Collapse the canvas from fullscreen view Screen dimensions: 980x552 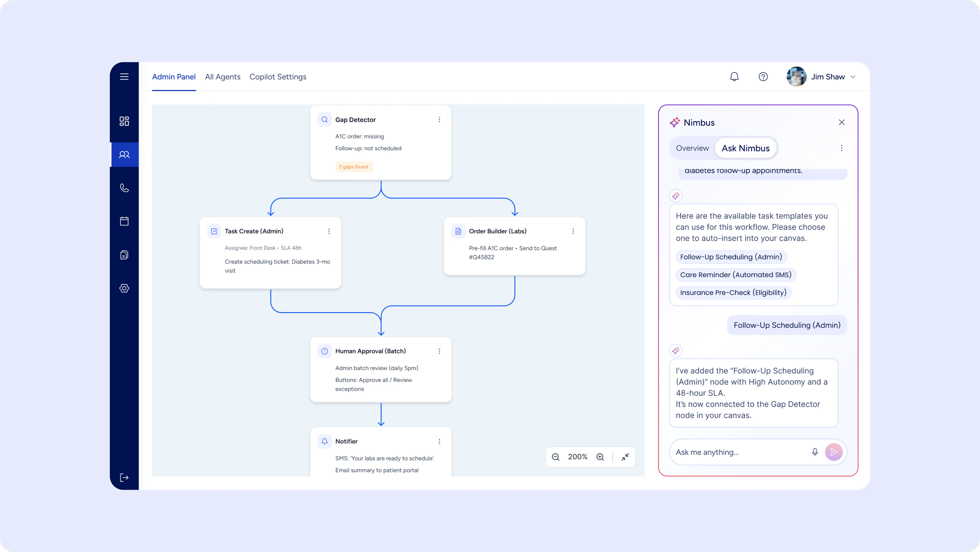pos(625,457)
